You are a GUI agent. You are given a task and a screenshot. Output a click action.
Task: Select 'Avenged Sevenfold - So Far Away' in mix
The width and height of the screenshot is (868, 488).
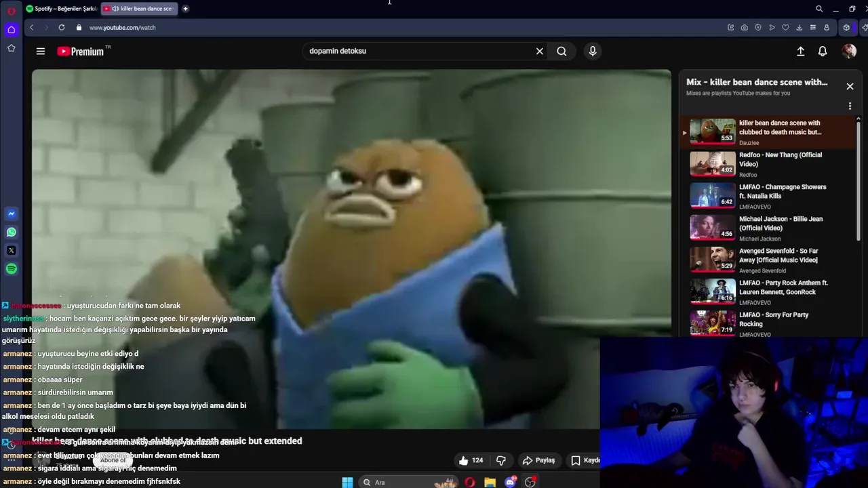766,260
